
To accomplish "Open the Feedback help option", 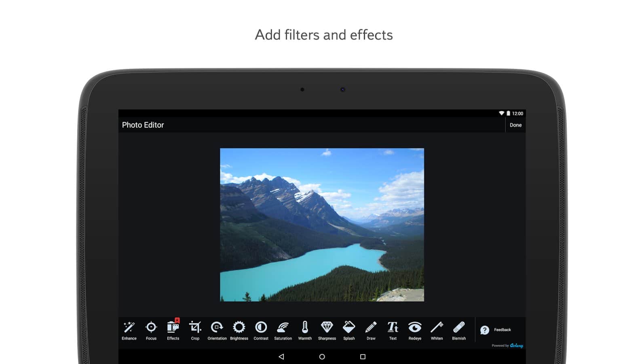I will (496, 330).
